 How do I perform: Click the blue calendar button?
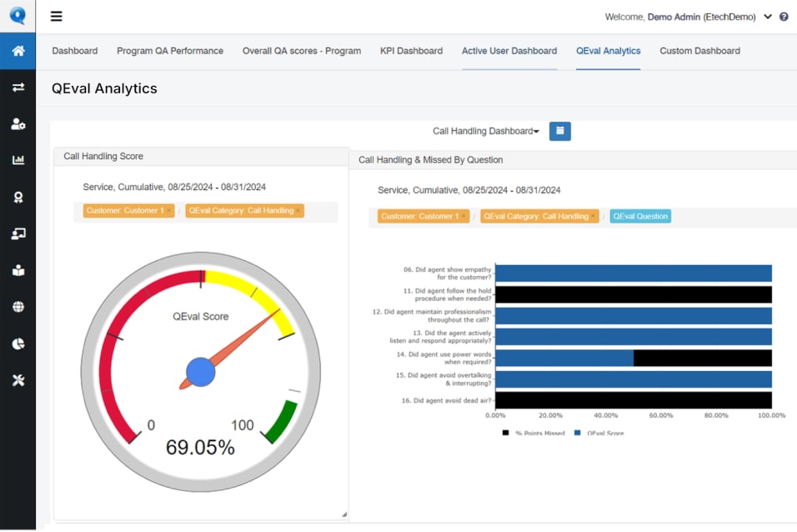click(x=559, y=131)
